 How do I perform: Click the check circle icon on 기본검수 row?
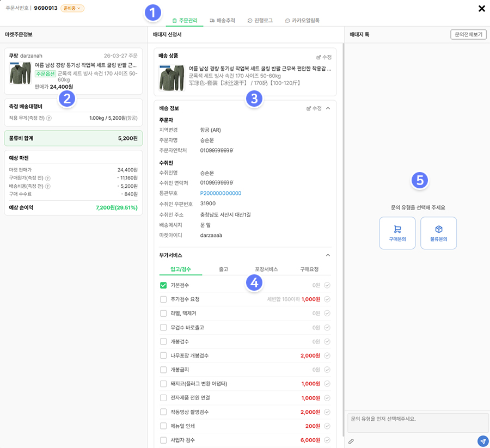327,285
